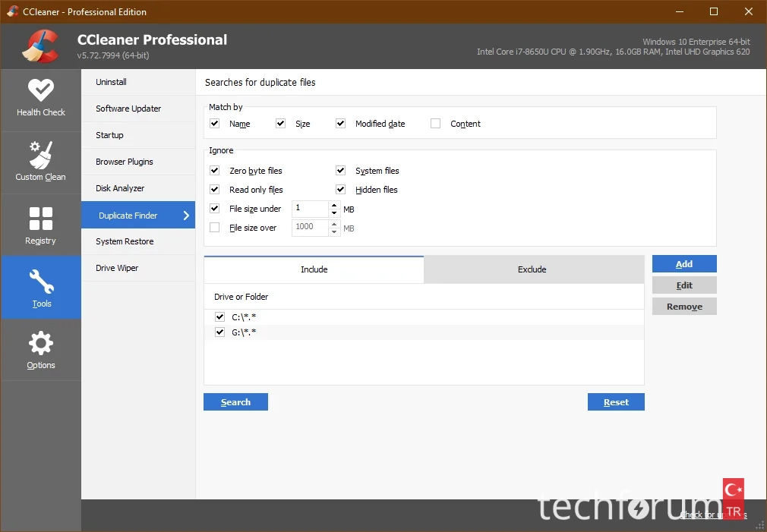Increase File size over value
Viewport: 767px width, 532px height.
coord(334,224)
